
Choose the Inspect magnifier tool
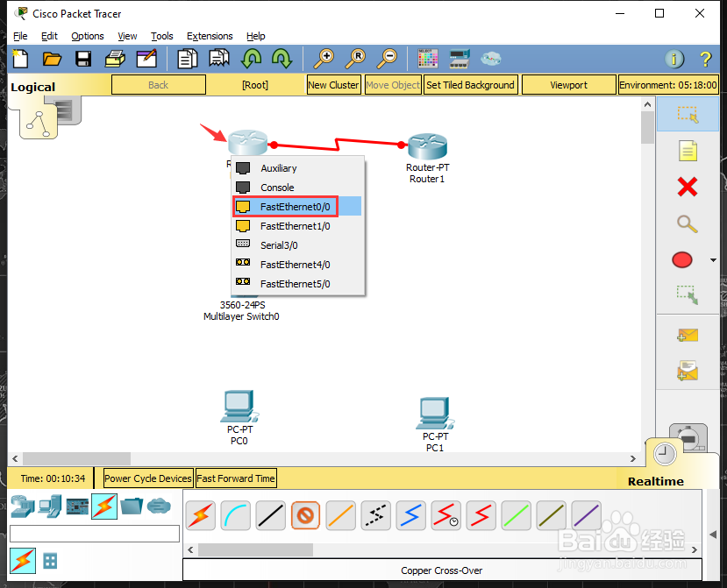688,223
